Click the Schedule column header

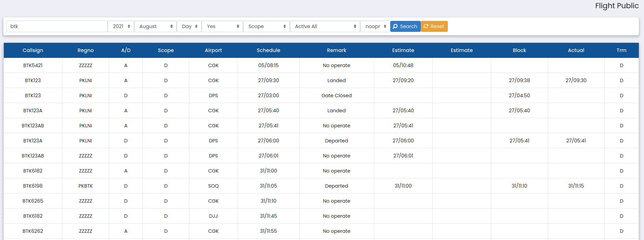point(268,50)
